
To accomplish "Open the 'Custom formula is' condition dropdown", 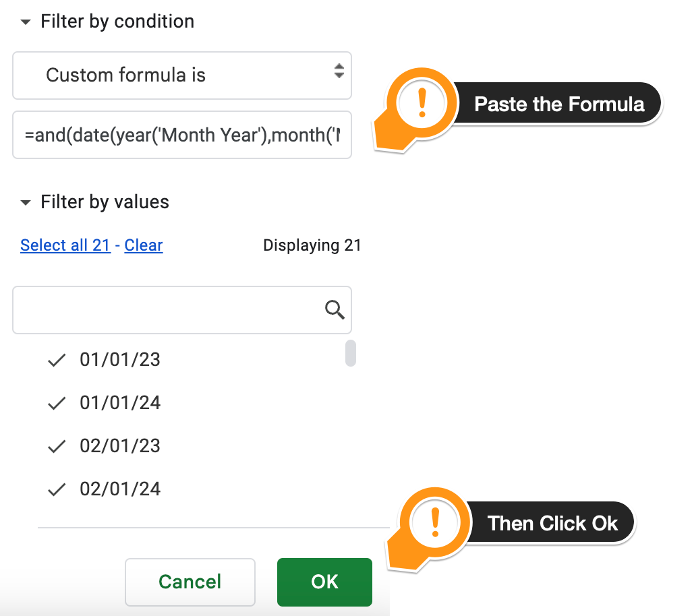I will (x=181, y=75).
